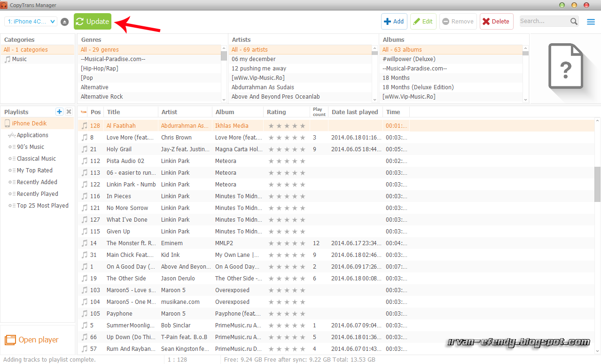Click the Edit button

tap(423, 22)
